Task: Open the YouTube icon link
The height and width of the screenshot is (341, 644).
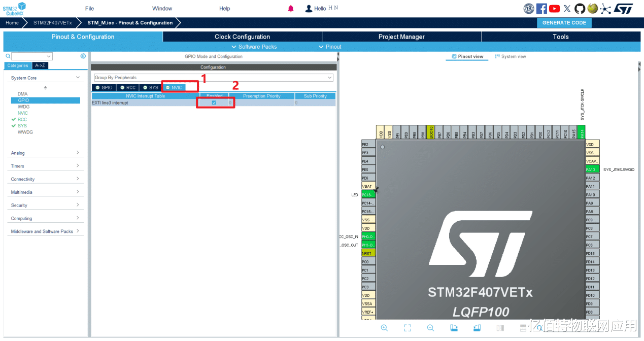Action: [x=554, y=9]
